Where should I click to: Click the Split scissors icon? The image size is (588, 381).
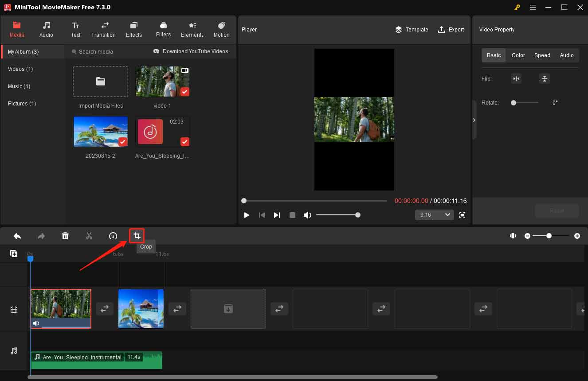point(89,236)
